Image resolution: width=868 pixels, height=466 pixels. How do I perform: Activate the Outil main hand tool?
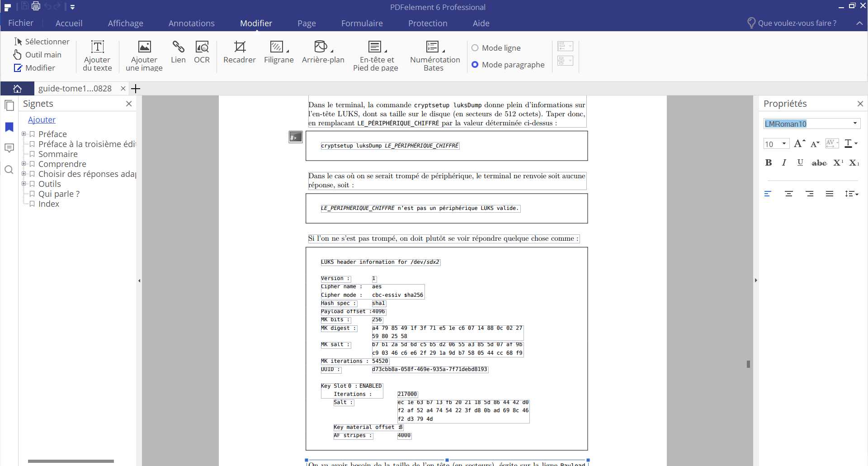pyautogui.click(x=38, y=55)
